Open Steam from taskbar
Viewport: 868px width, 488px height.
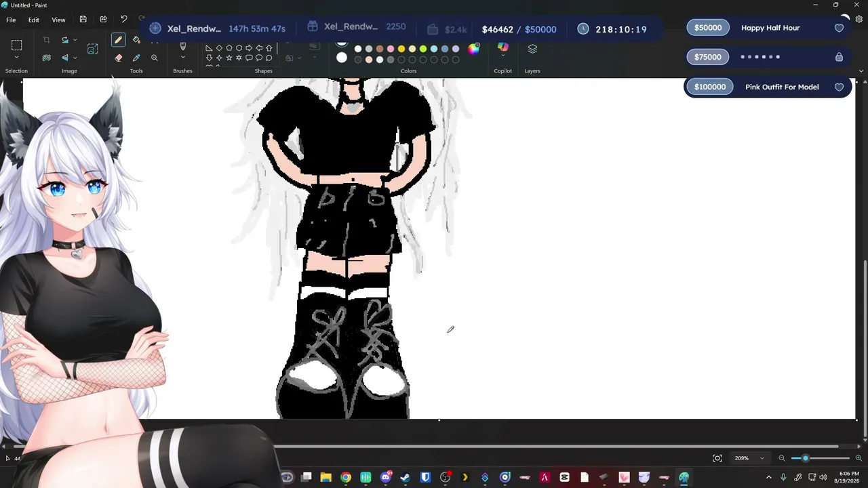(x=406, y=477)
